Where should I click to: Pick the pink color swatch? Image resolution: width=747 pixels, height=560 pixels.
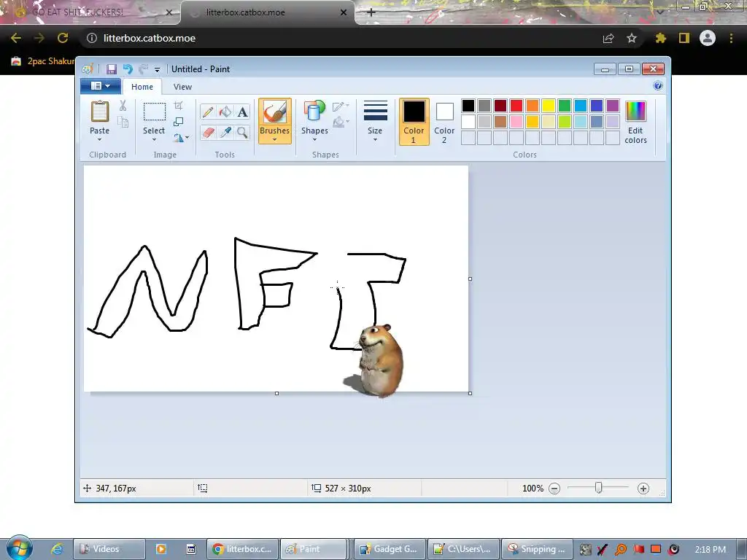[516, 122]
